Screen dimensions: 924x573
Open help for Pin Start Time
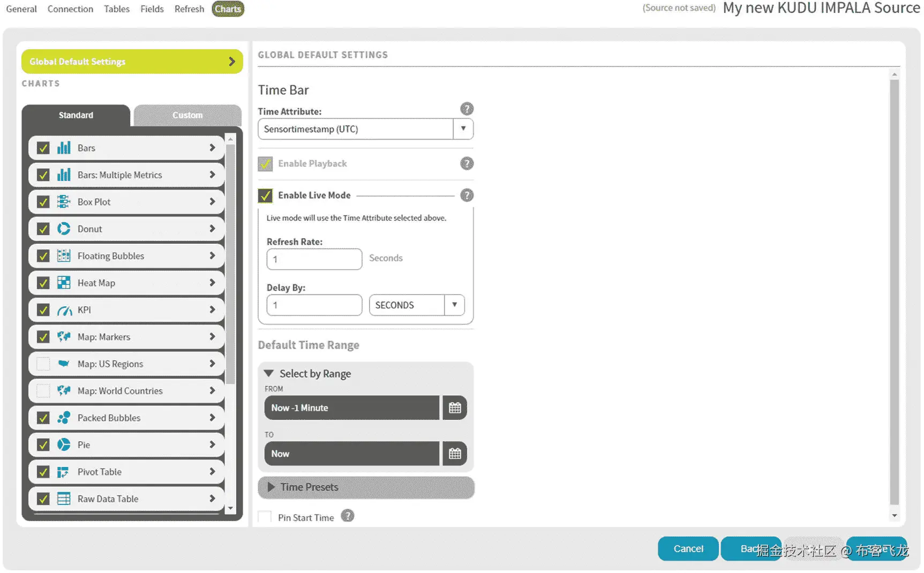coord(348,516)
